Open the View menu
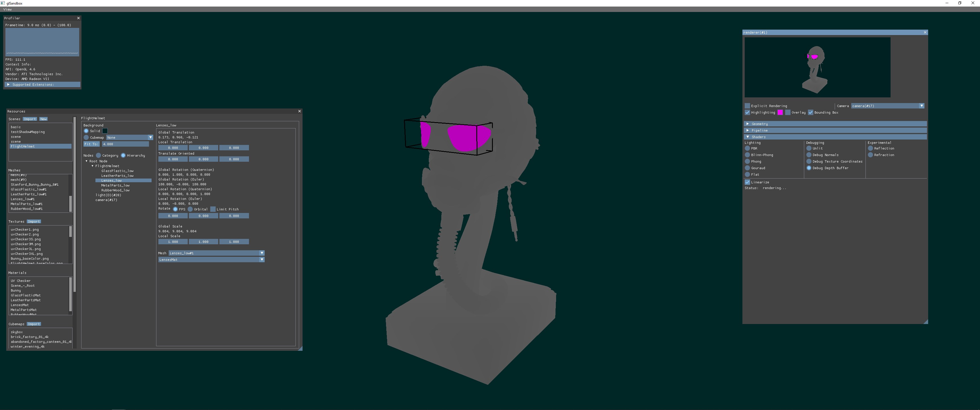 pos(7,9)
